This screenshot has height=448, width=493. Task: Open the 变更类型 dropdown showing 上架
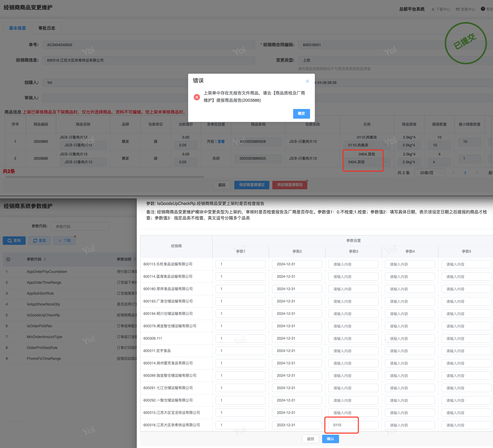(x=392, y=60)
